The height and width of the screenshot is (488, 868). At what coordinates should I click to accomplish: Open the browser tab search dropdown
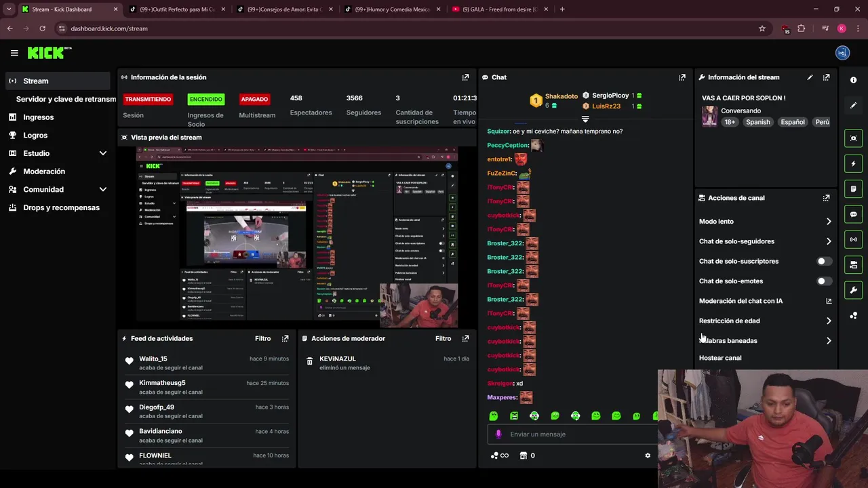(9, 9)
